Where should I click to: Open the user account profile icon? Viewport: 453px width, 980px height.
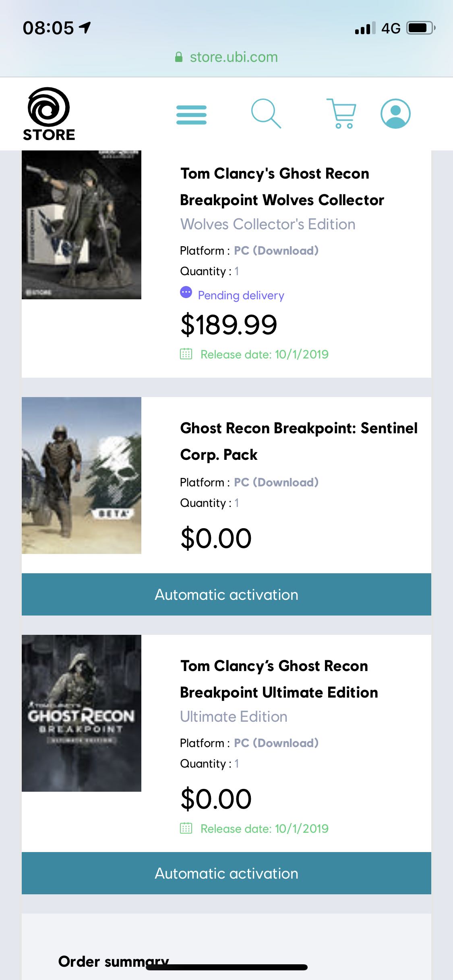coord(395,113)
